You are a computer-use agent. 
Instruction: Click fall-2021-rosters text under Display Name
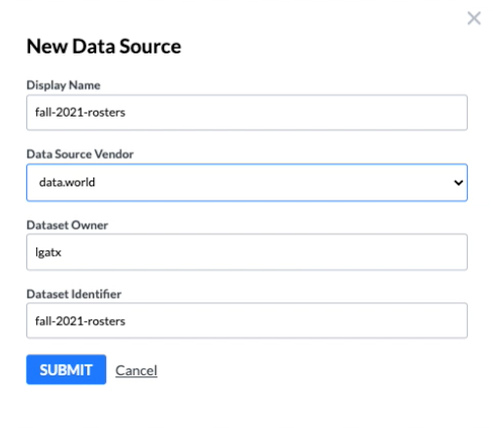click(x=80, y=112)
